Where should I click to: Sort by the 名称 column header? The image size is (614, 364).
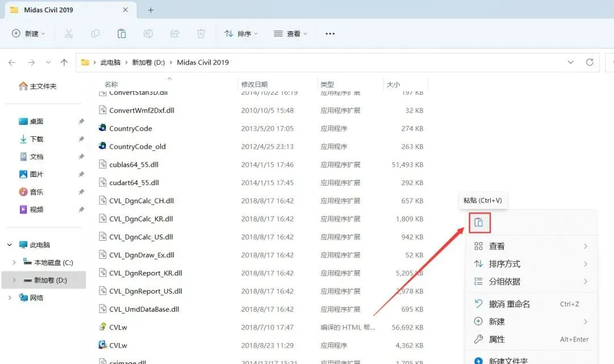pos(111,84)
